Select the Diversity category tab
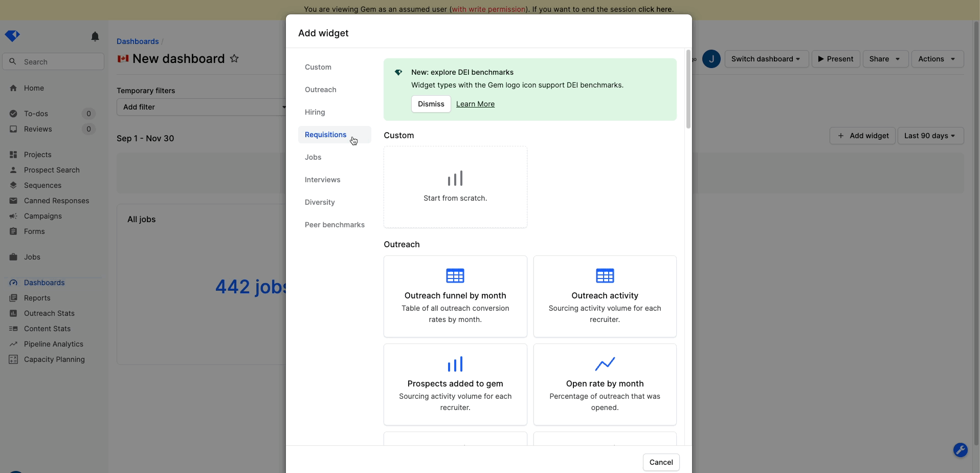Screen dimensions: 980x473 (320, 202)
